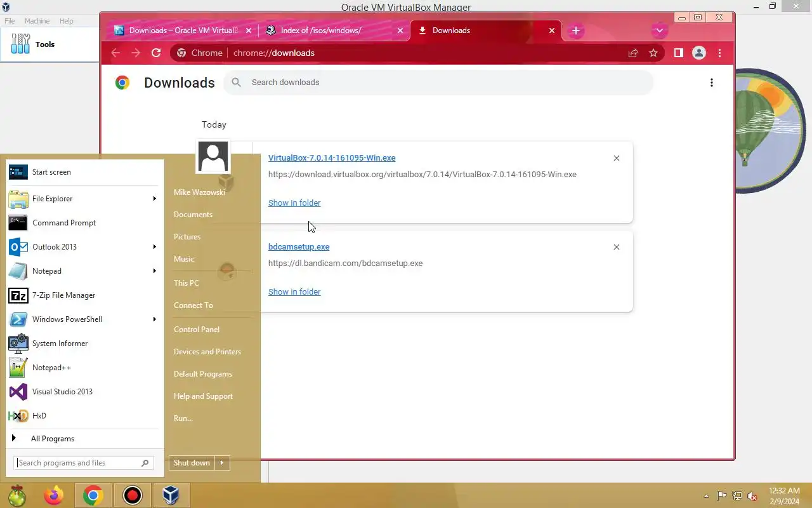
Task: Click the Start button on taskbar
Action: point(17,495)
